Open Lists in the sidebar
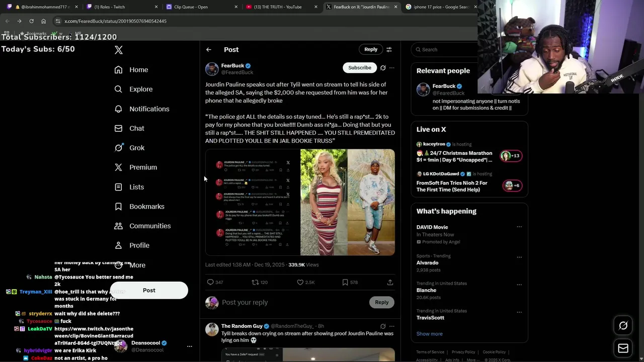 (129, 187)
